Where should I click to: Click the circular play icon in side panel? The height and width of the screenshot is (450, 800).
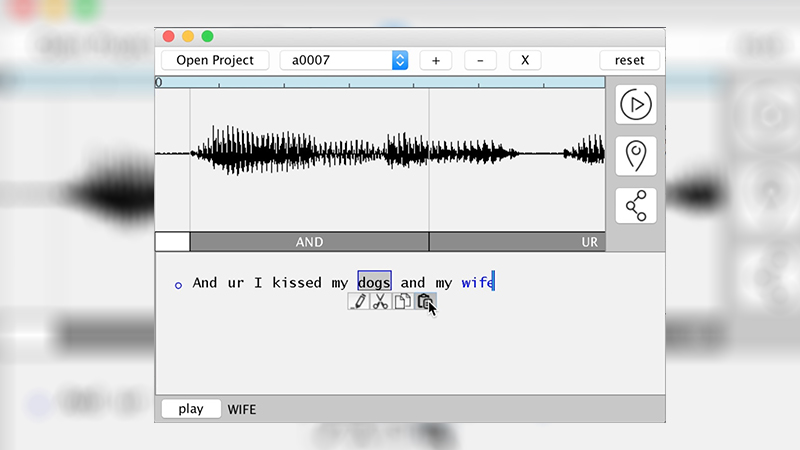[636, 105]
